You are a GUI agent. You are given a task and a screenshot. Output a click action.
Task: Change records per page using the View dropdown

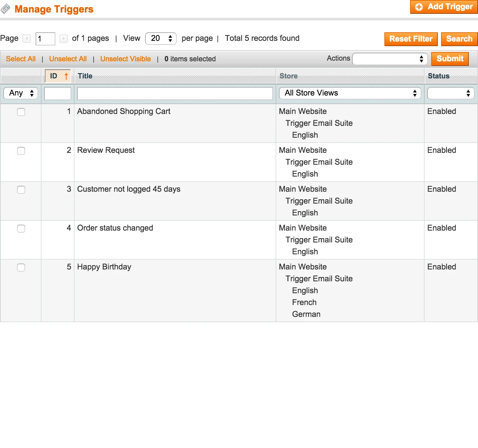(161, 39)
